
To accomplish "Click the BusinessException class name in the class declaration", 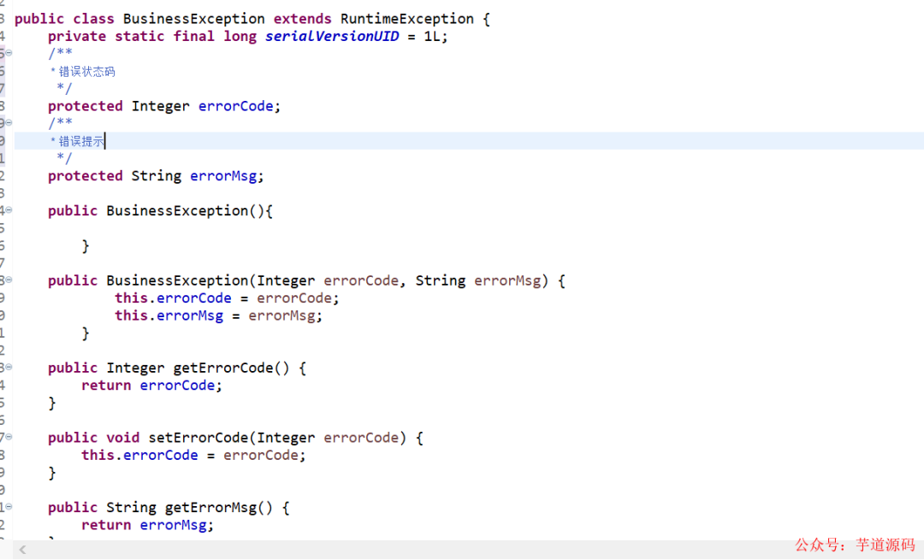I will (194, 19).
